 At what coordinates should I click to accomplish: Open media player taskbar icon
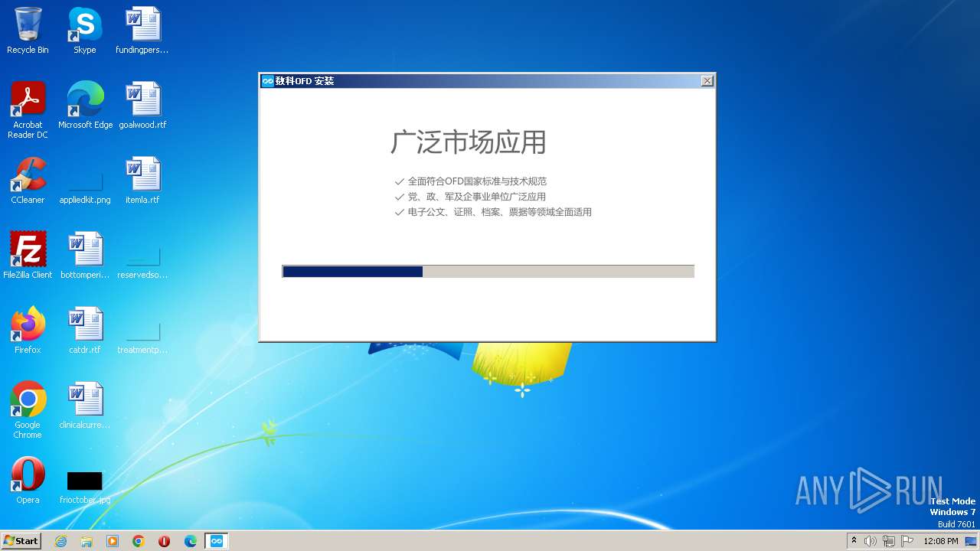pos(113,541)
